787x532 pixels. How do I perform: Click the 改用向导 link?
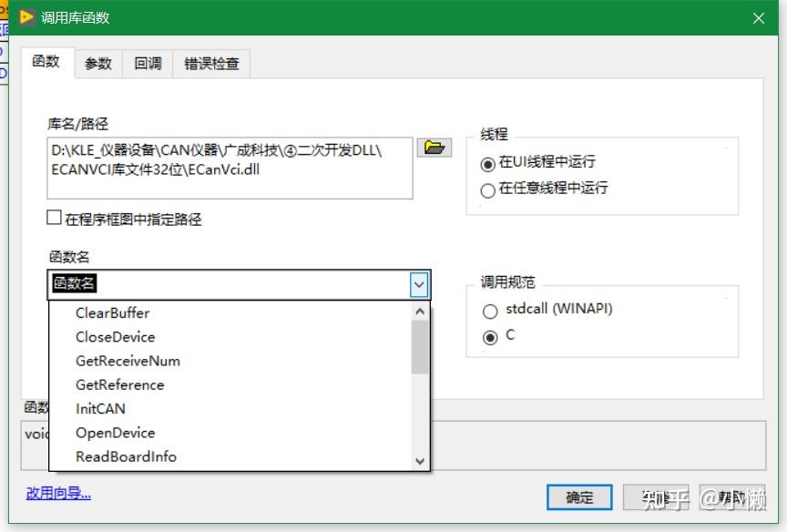pyautogui.click(x=57, y=492)
